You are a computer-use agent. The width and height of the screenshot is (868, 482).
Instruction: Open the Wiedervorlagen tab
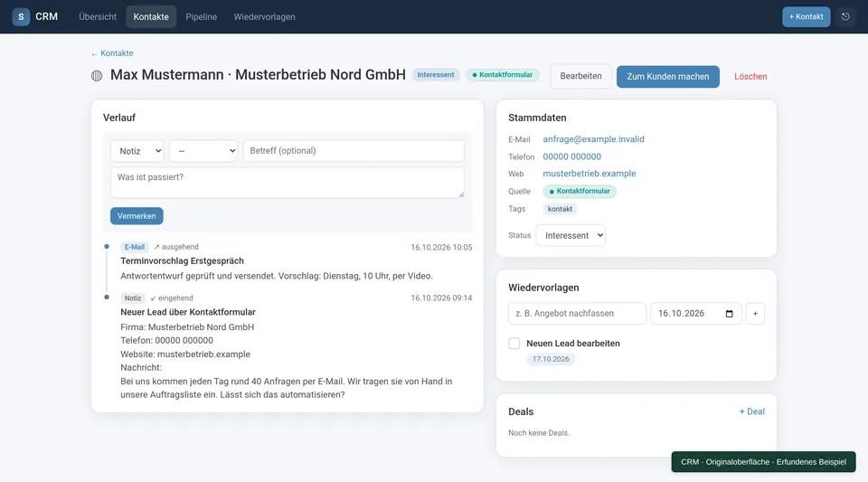[x=264, y=16]
